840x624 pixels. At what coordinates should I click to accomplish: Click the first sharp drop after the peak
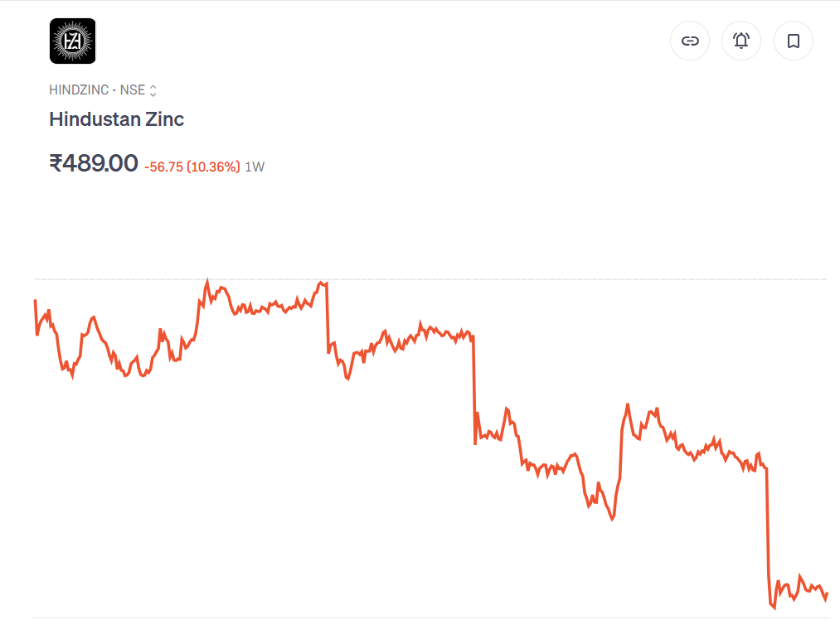328,319
